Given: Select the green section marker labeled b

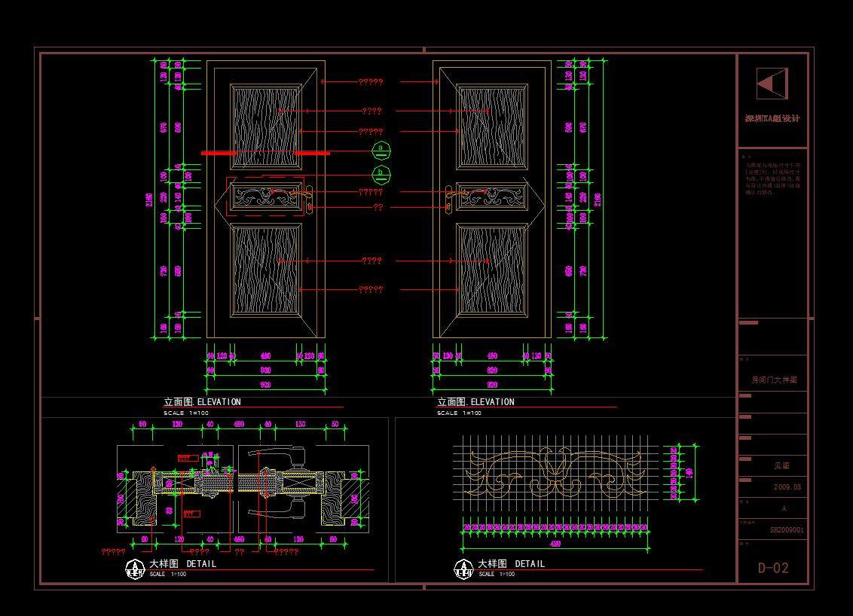Looking at the screenshot, I should pyautogui.click(x=381, y=175).
